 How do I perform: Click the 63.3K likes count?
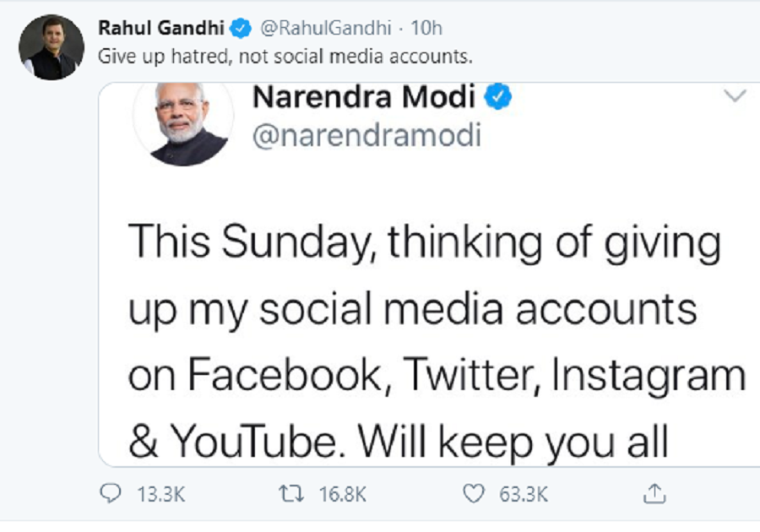click(x=524, y=494)
